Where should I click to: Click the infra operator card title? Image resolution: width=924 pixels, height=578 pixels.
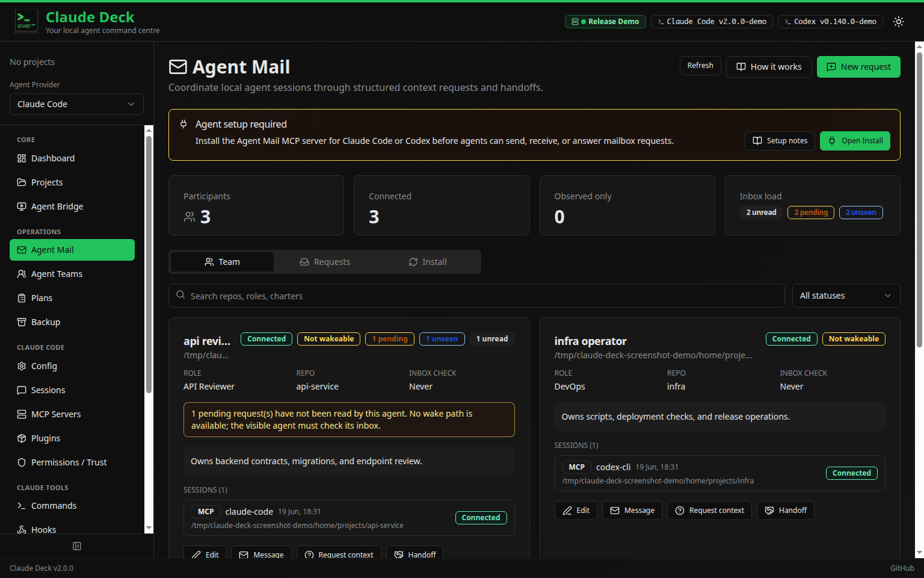click(590, 341)
